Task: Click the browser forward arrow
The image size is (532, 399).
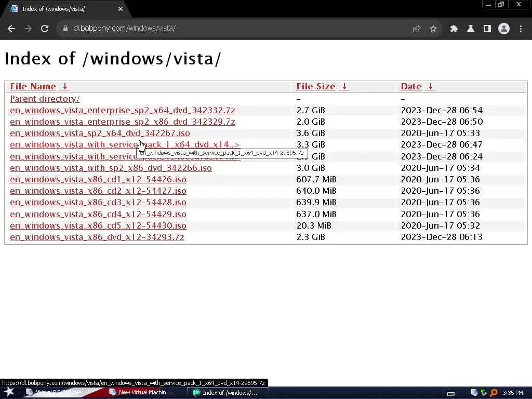Action: coord(28,29)
